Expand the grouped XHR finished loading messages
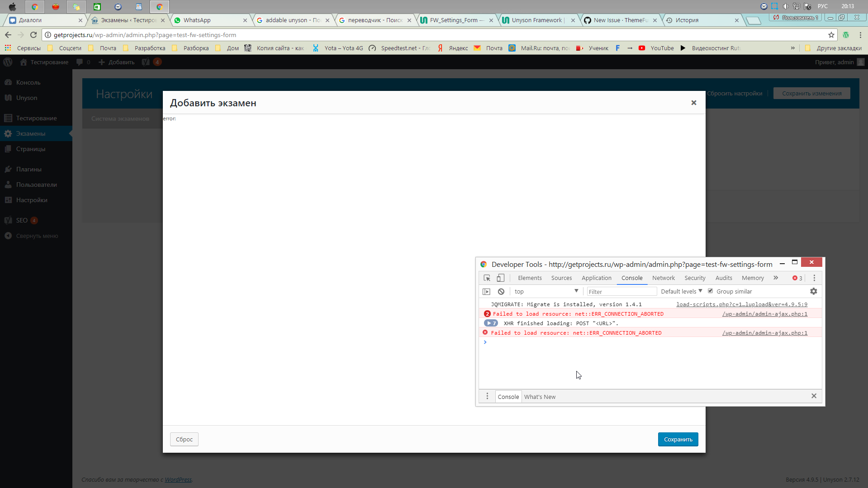The width and height of the screenshot is (868, 488). coord(490,323)
